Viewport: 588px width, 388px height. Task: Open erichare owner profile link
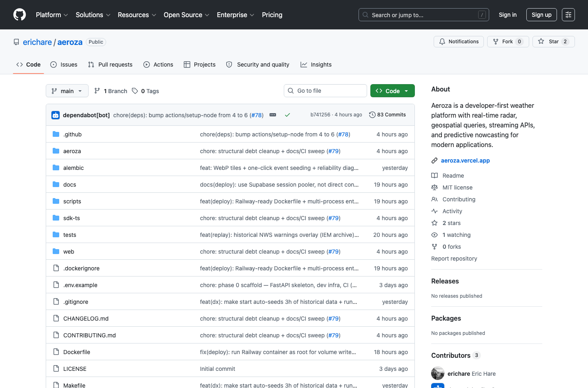(x=37, y=42)
